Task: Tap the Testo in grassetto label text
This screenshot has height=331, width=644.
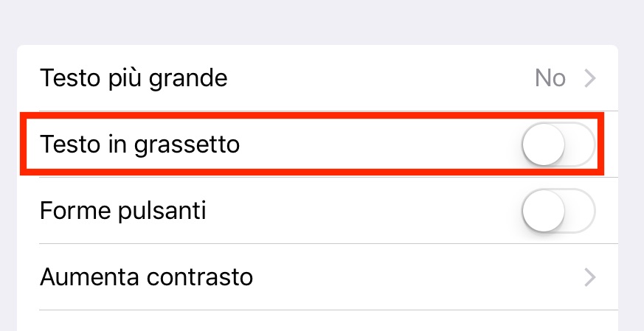Action: coord(140,144)
